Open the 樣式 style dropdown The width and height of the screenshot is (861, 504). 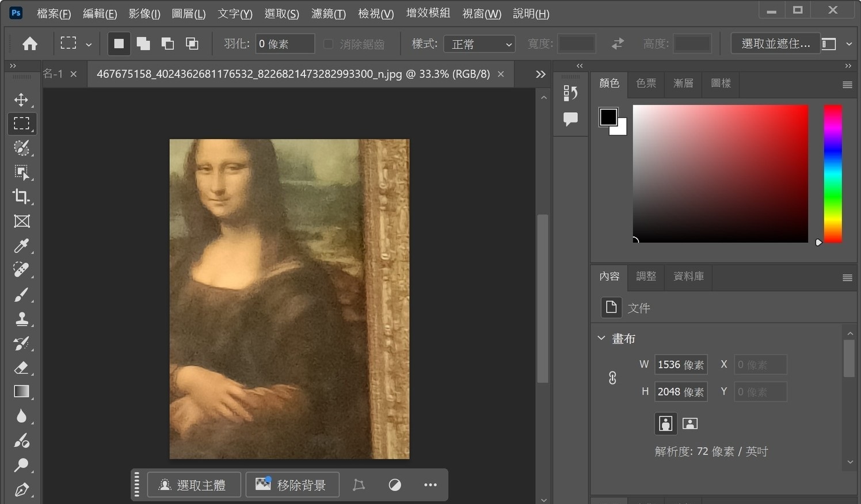pyautogui.click(x=479, y=44)
